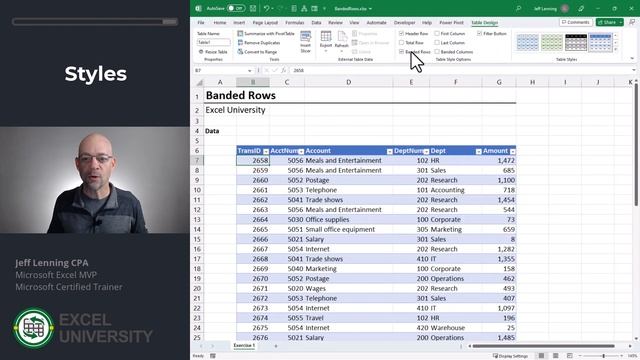Enable the Total Row checkbox
640x360 pixels.
click(x=402, y=42)
